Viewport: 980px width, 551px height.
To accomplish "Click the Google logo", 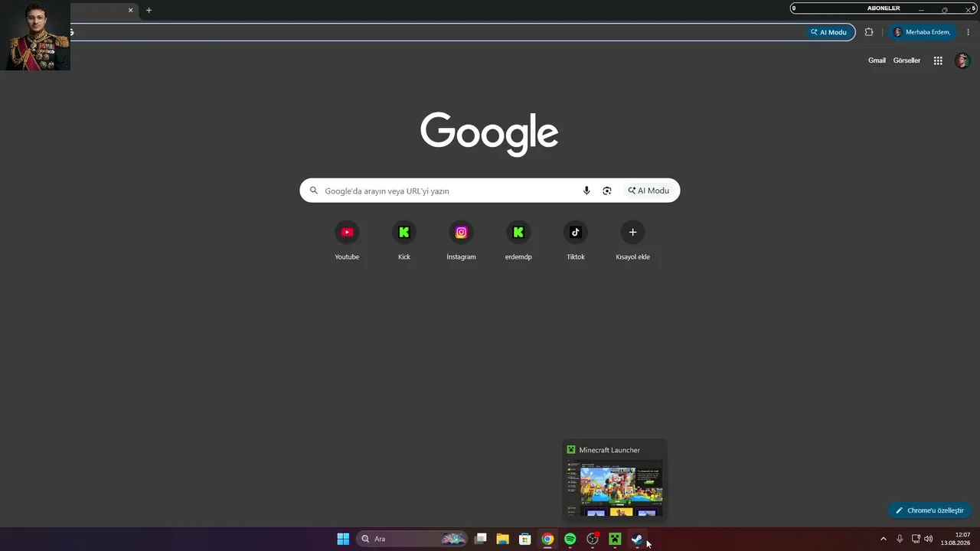I will pyautogui.click(x=489, y=133).
